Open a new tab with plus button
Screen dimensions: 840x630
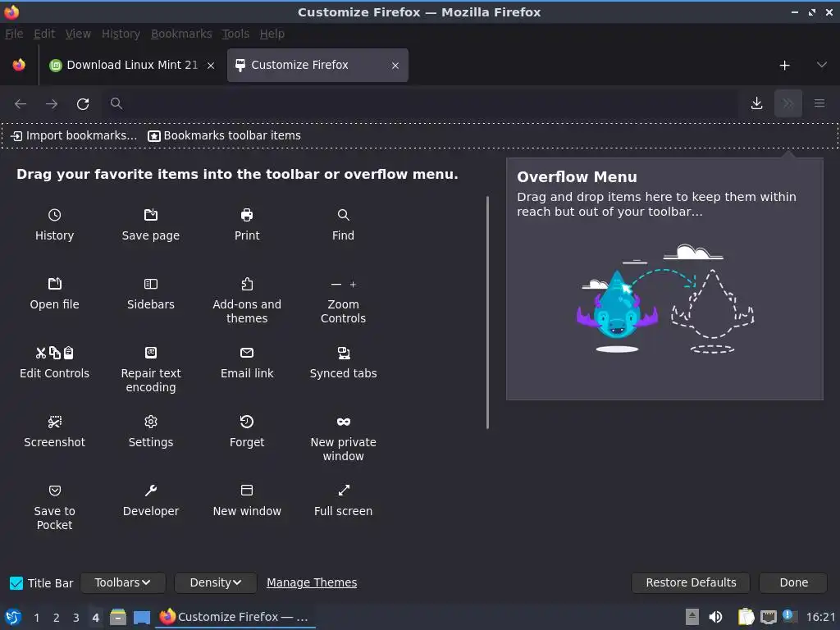784,65
